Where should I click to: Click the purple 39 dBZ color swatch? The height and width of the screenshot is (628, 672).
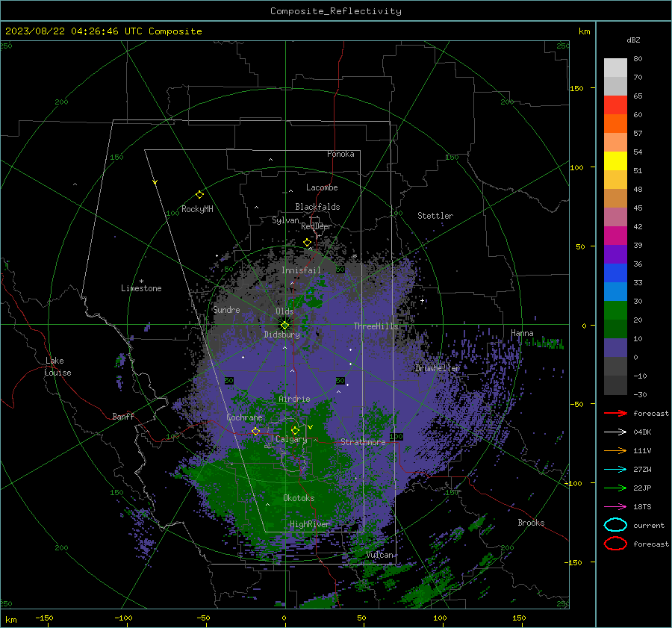click(615, 254)
